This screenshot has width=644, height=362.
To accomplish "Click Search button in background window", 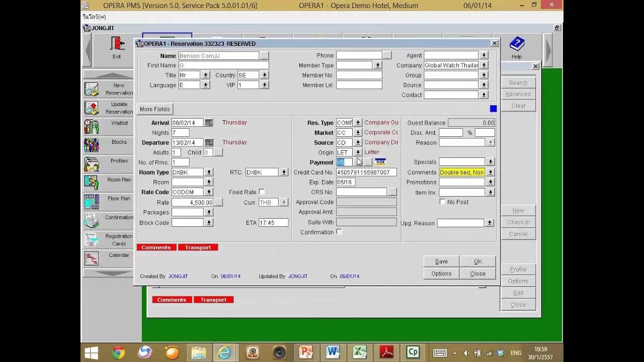I will click(x=518, y=83).
